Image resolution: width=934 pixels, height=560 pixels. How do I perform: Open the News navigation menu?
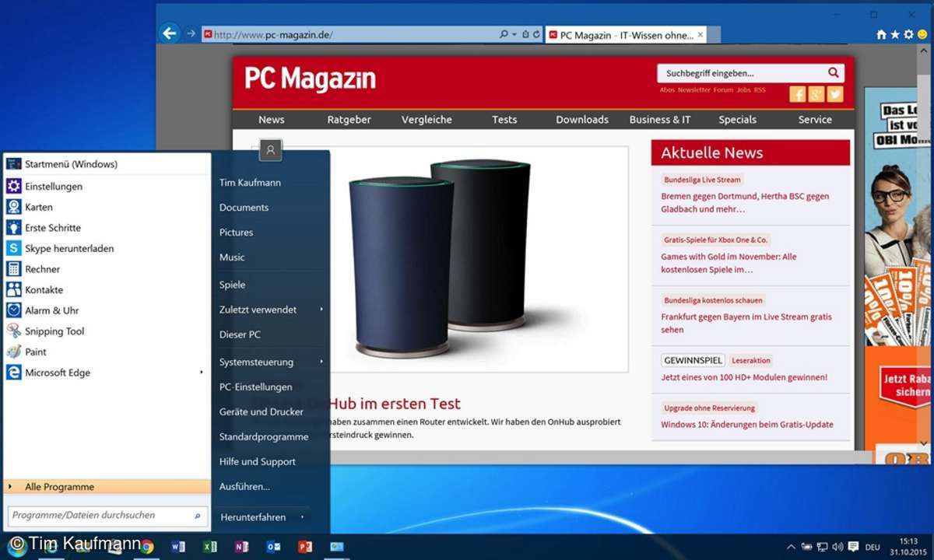pyautogui.click(x=272, y=119)
